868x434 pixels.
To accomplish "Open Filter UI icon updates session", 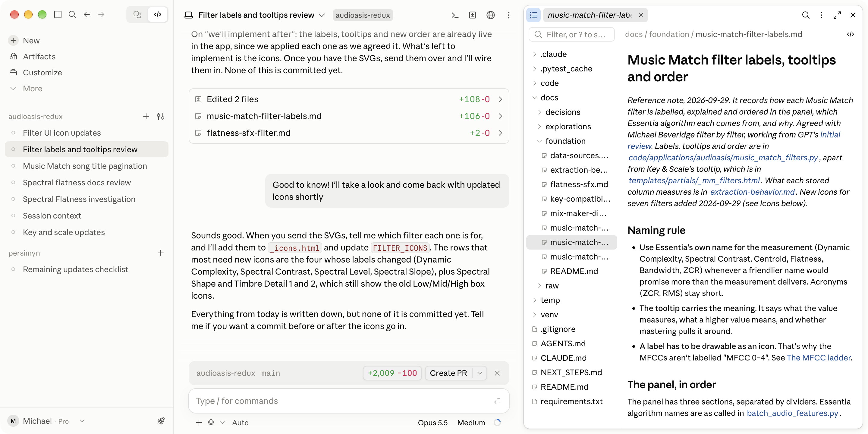I will [x=86, y=133].
